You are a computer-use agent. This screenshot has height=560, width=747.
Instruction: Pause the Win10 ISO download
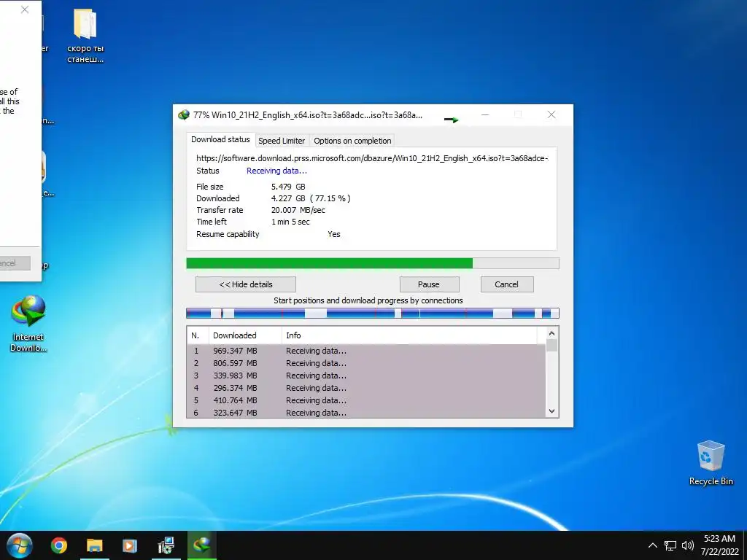(x=429, y=284)
